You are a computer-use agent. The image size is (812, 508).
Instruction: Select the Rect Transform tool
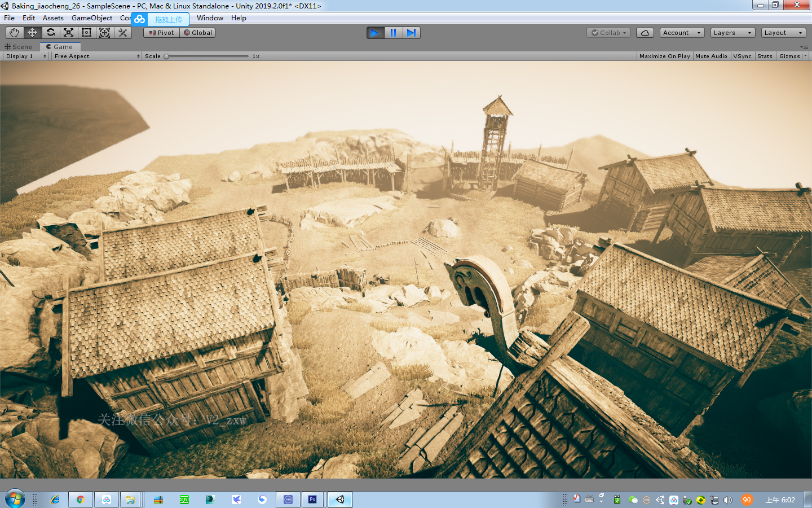[86, 33]
